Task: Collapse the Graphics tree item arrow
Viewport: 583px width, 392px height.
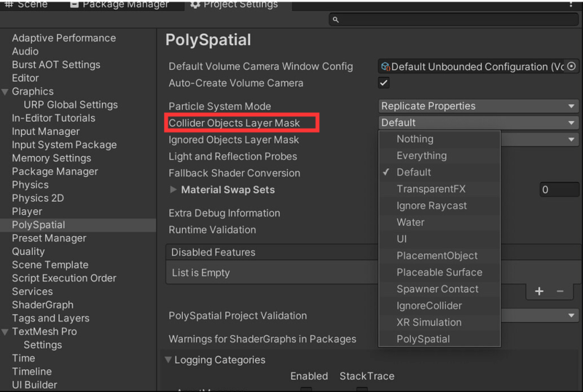Action: (x=6, y=92)
